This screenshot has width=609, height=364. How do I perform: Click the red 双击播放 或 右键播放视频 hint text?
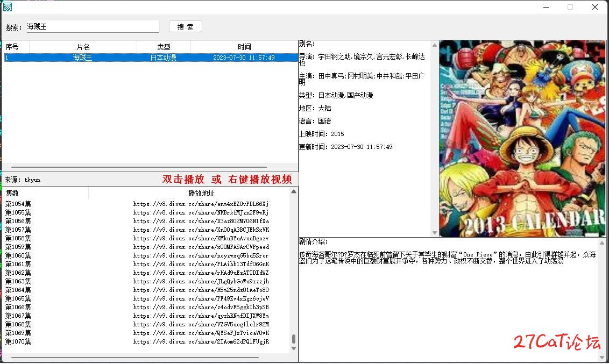coord(227,179)
